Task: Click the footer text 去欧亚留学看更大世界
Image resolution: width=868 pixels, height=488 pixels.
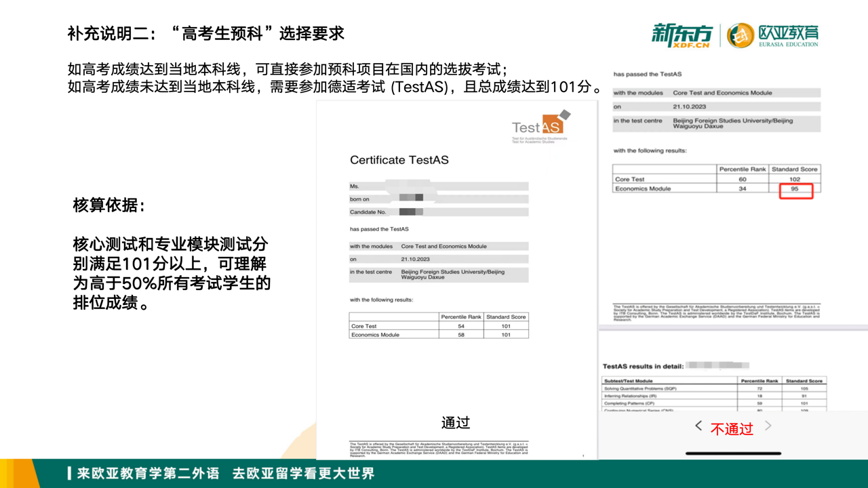Action: coord(303,473)
